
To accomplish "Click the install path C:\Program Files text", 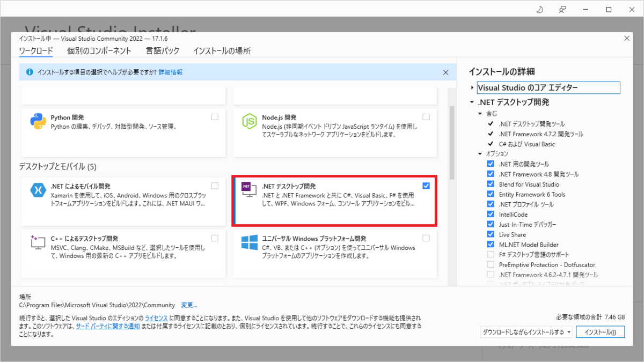I will 97,305.
